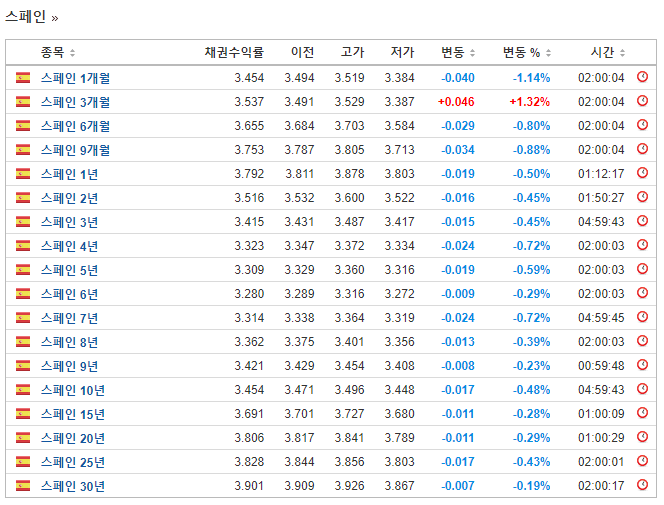The image size is (664, 505).
Task: Open the 스페인 6개월 bond link
Action: [x=75, y=126]
